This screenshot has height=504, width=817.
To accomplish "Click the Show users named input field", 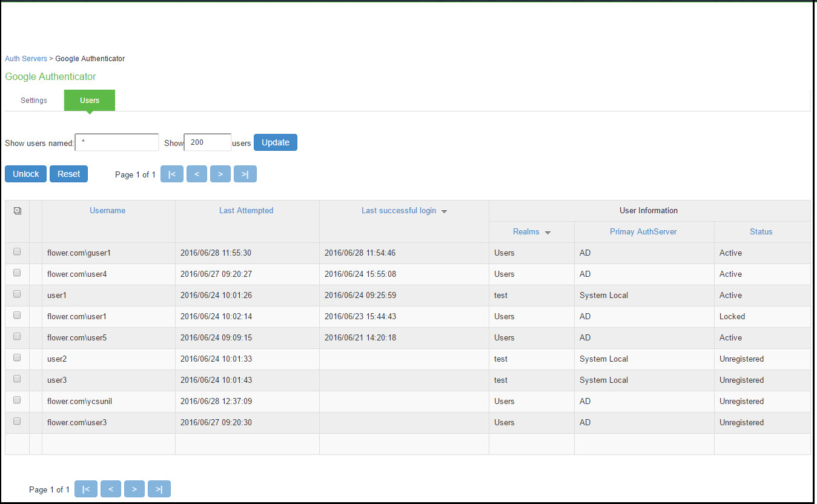I will click(117, 142).
